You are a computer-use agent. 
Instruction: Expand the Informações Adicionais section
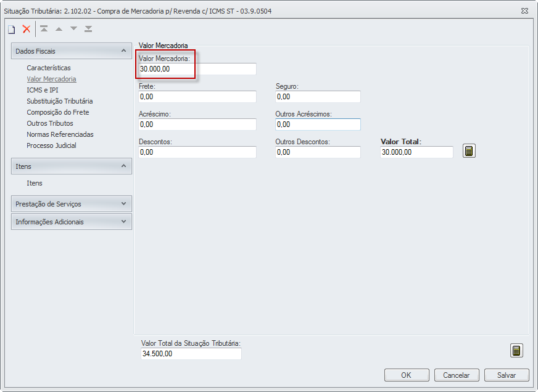(x=123, y=221)
